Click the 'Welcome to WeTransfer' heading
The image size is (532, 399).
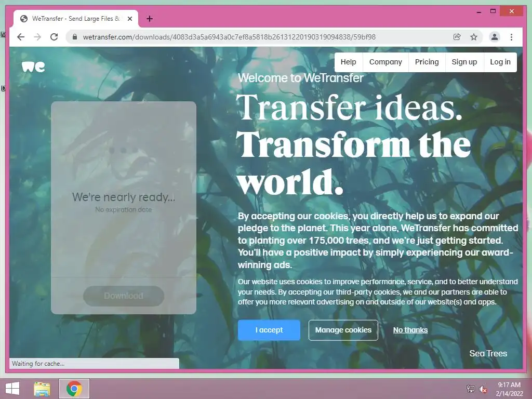(300, 78)
